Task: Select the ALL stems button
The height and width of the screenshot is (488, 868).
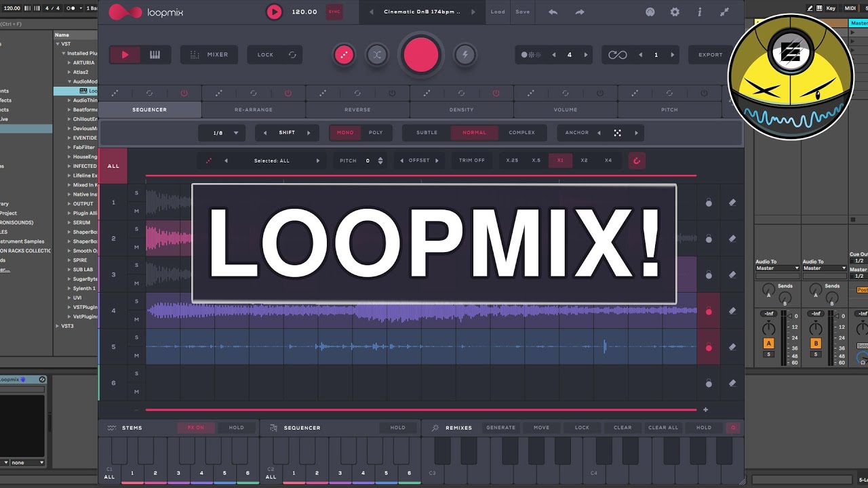Action: [113, 166]
